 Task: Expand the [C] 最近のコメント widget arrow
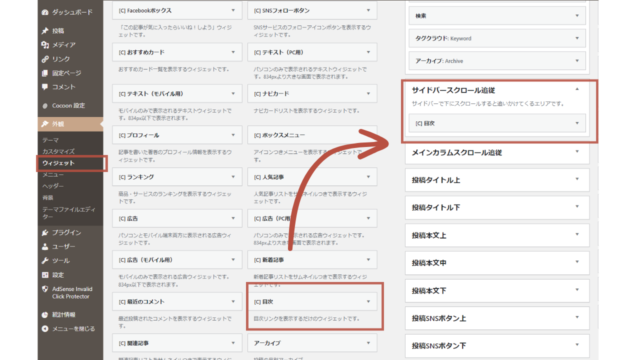[x=233, y=302]
